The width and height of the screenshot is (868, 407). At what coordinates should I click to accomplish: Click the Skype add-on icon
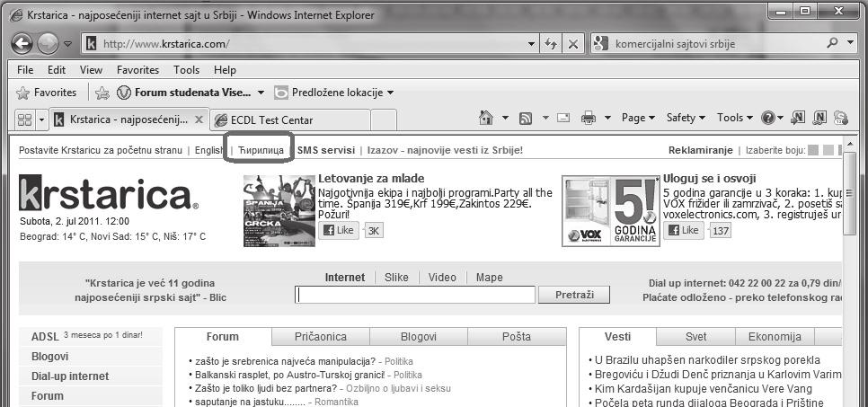(841, 118)
